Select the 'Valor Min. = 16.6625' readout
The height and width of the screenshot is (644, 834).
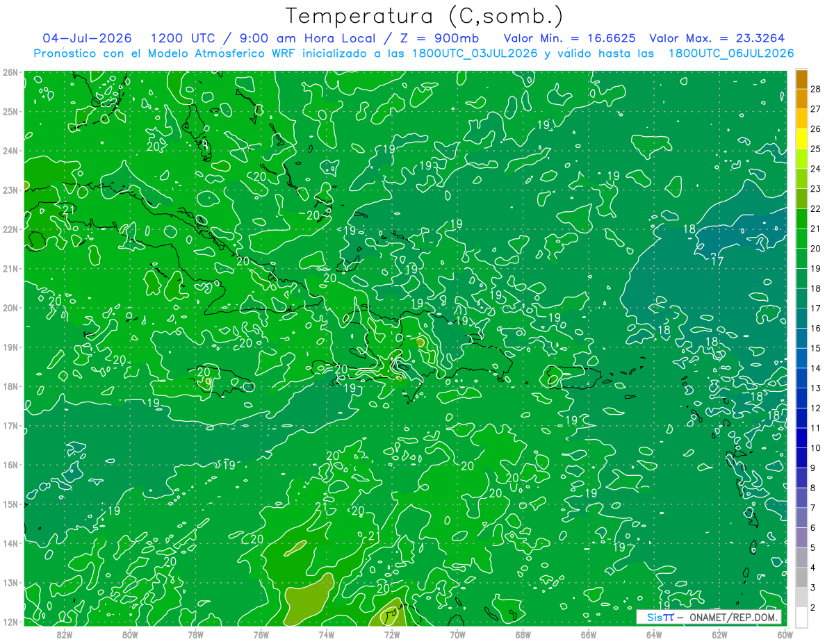(569, 38)
